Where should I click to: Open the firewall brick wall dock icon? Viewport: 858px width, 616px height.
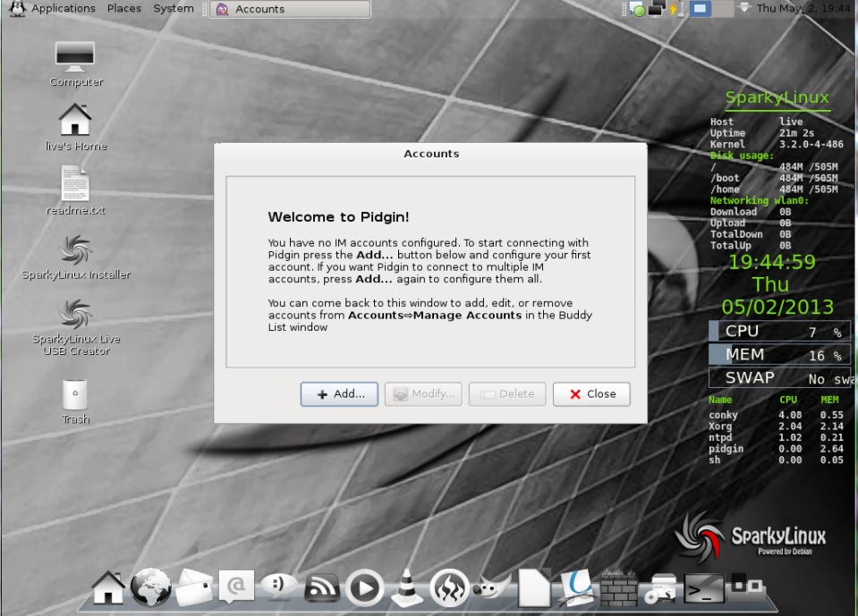pos(619,588)
